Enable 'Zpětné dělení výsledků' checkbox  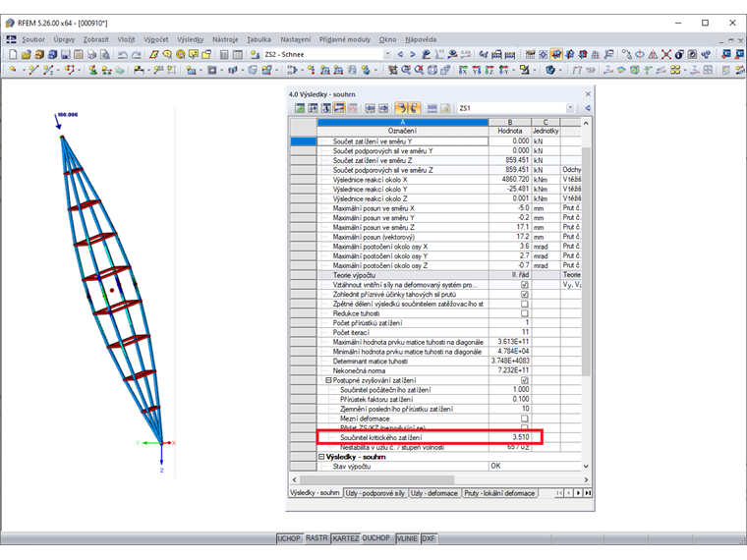[x=525, y=304]
